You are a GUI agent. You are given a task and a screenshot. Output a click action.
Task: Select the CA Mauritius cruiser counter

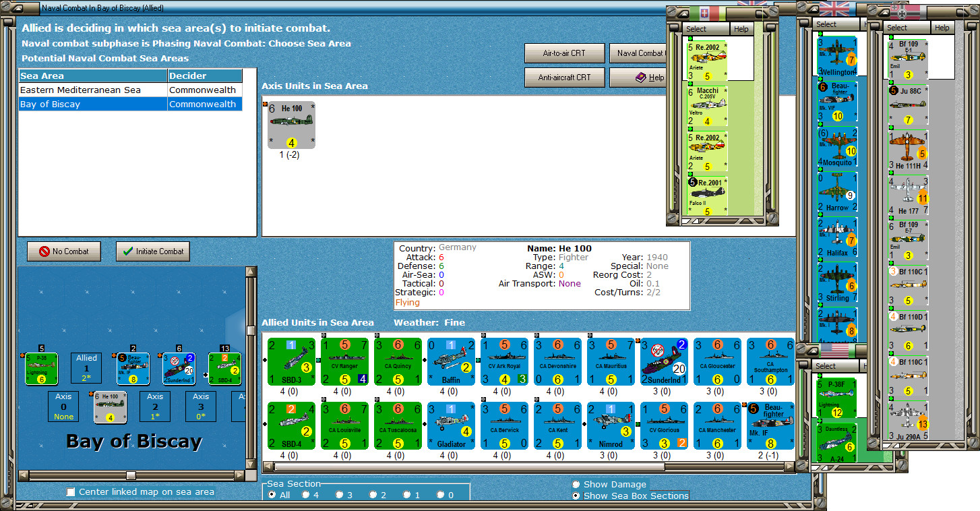(611, 361)
